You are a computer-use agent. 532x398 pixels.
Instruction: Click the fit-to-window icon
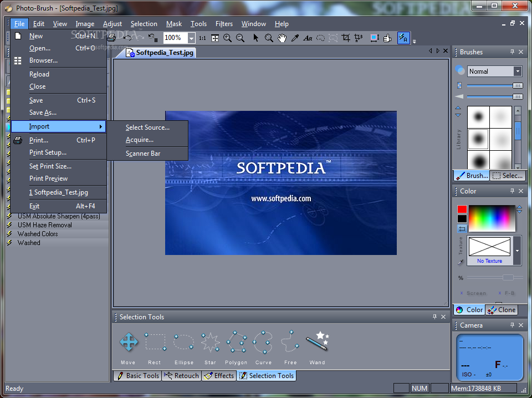tap(215, 38)
